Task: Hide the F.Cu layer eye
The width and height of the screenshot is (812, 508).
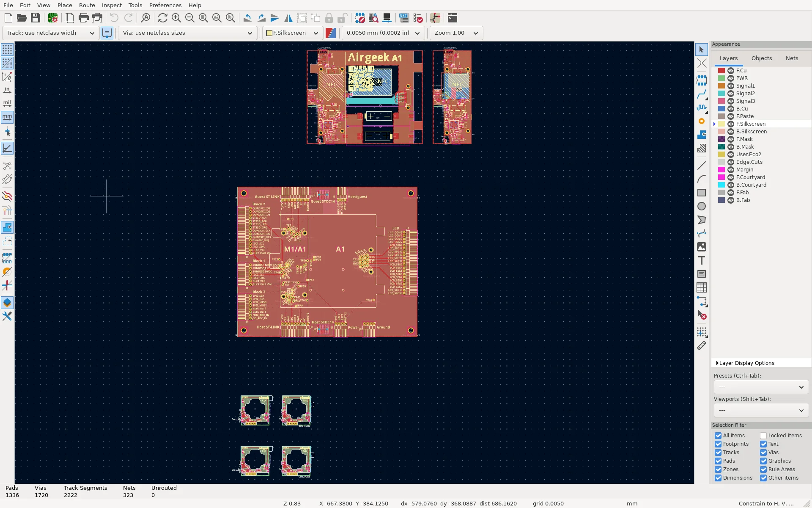Action: point(730,71)
